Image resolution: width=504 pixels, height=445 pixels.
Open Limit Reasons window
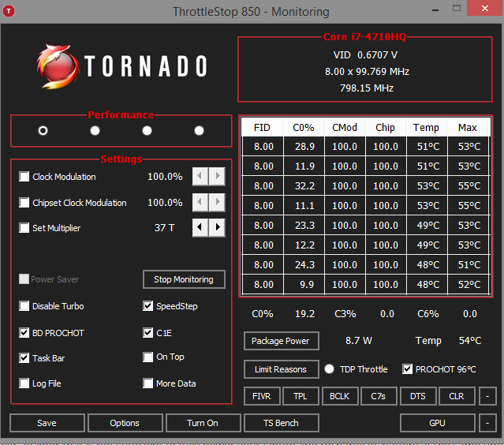pyautogui.click(x=282, y=369)
